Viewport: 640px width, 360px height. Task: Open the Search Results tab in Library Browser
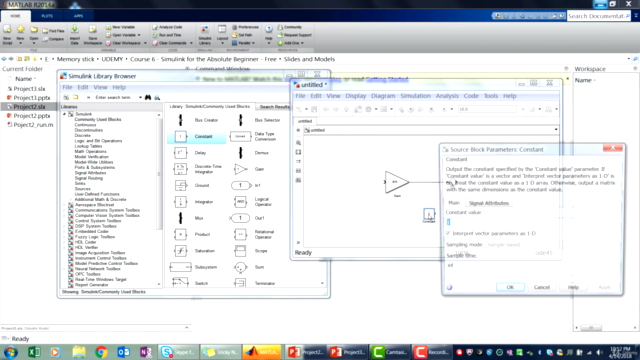(274, 107)
